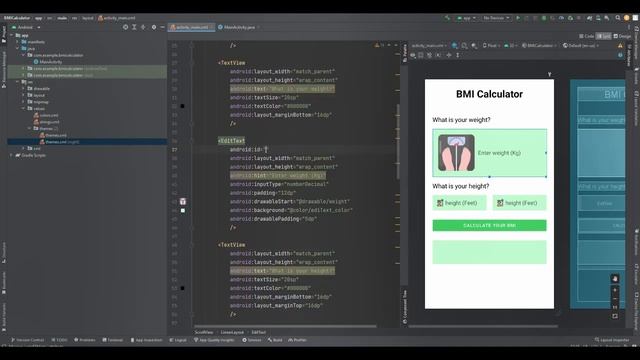The height and width of the screenshot is (360, 640).
Task: Click black textColor swatch in second TextView
Action: (x=182, y=288)
